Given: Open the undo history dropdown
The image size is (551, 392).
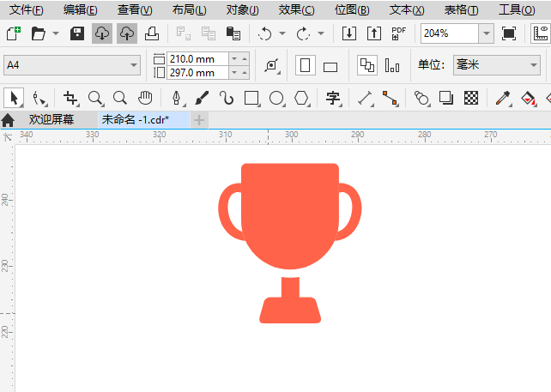Looking at the screenshot, I should click(x=282, y=33).
